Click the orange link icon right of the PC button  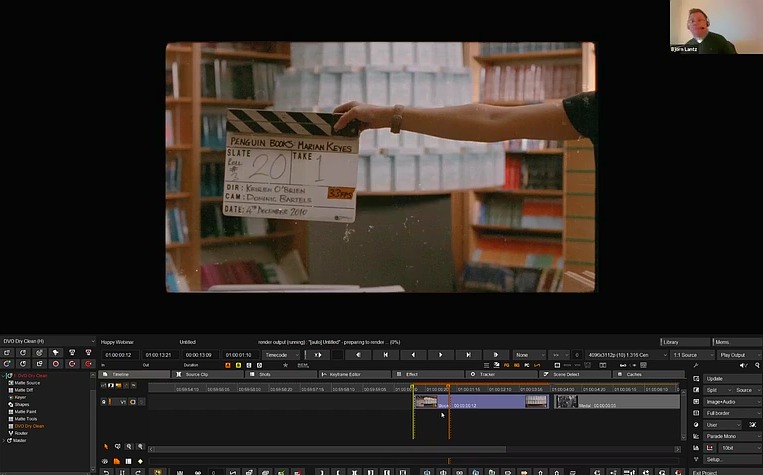(537, 365)
